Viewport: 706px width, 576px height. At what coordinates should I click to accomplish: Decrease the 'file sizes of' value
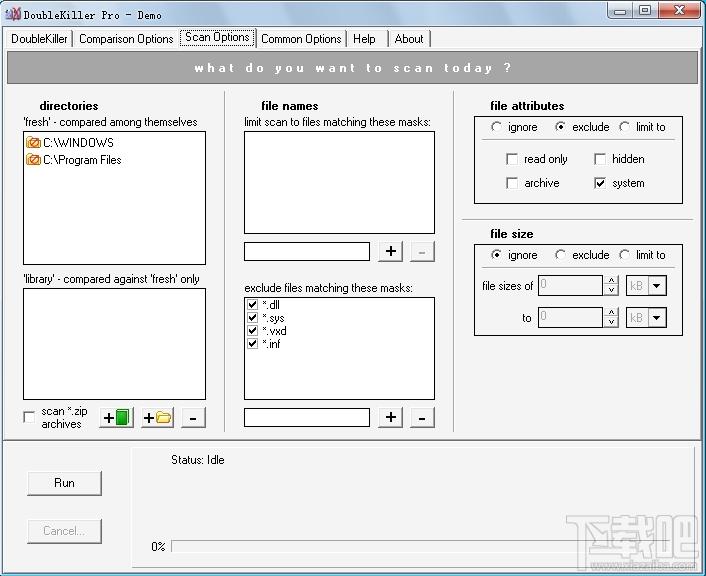pos(611,290)
